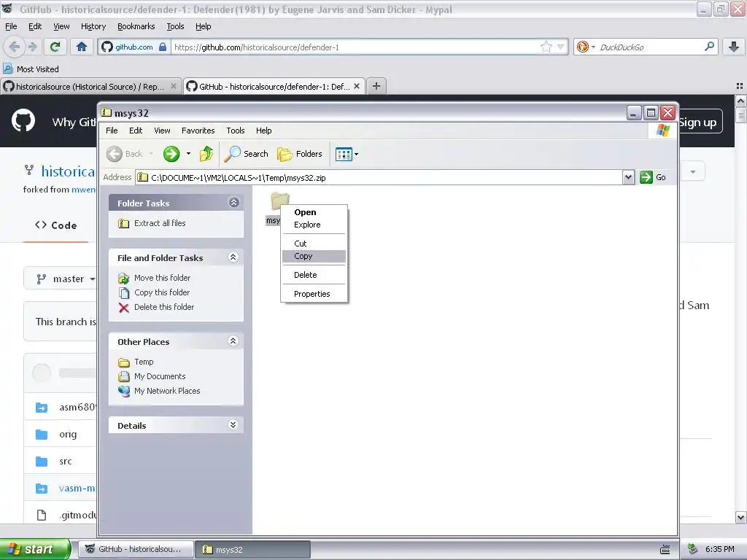Open the Code tab on GitHub page
This screenshot has height=560, width=747.
tap(55, 225)
